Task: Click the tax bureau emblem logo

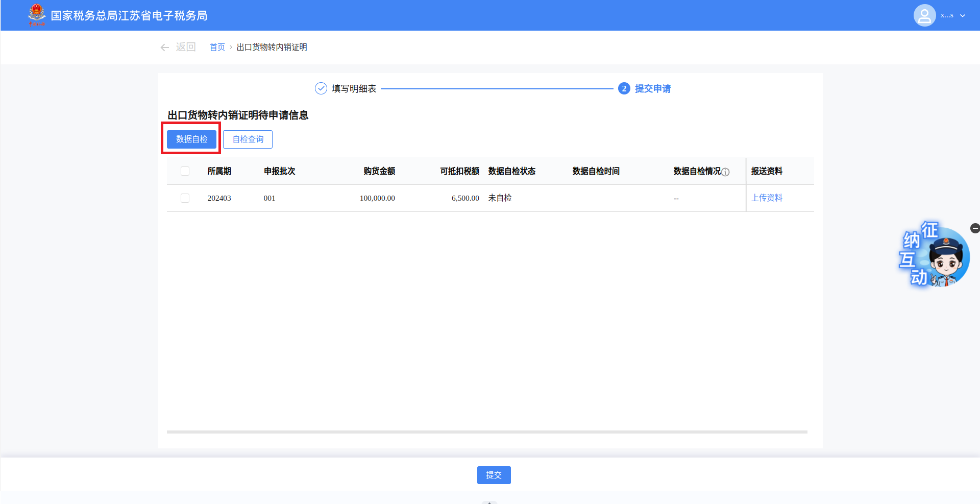Action: [37, 15]
